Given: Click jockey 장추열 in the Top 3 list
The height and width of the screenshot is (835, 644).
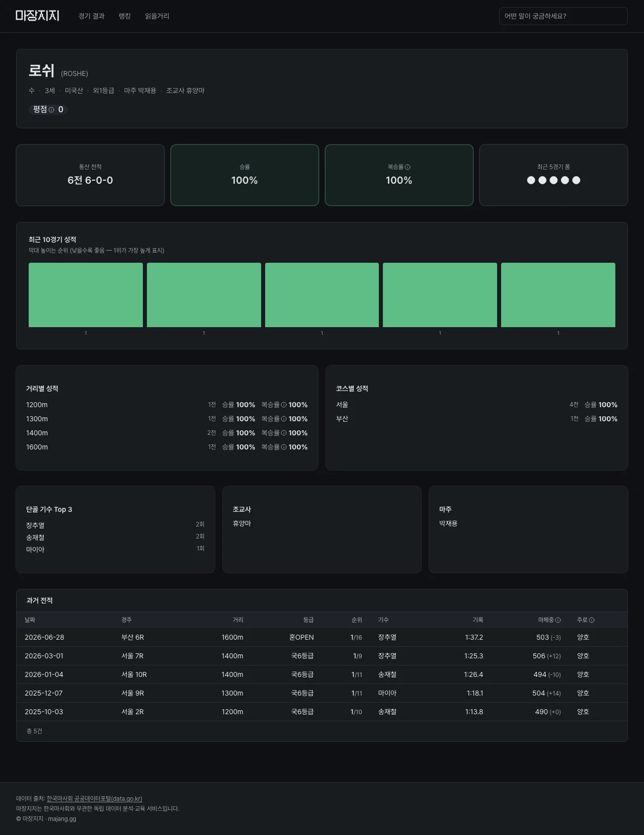Looking at the screenshot, I should tap(35, 525).
